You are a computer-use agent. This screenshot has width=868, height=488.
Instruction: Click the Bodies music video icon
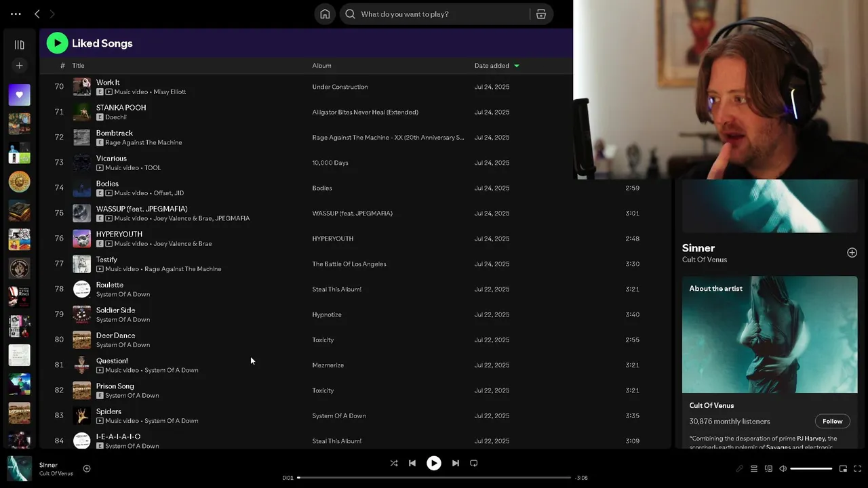[x=108, y=193]
